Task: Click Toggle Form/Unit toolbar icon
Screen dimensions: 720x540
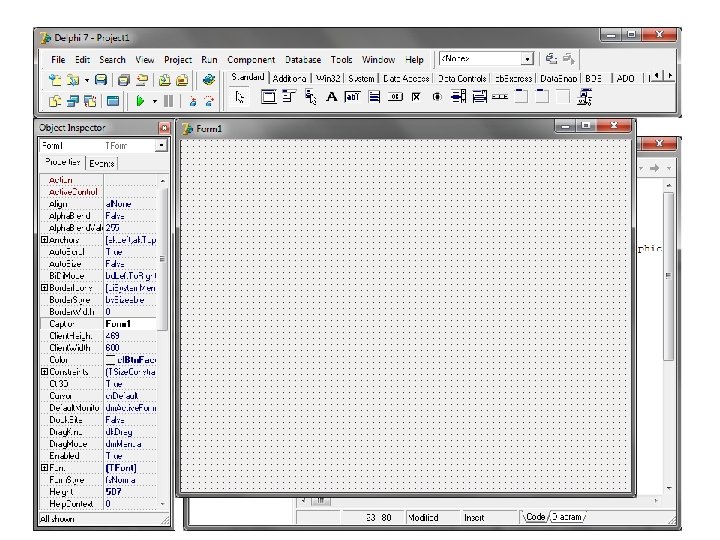Action: 90,101
